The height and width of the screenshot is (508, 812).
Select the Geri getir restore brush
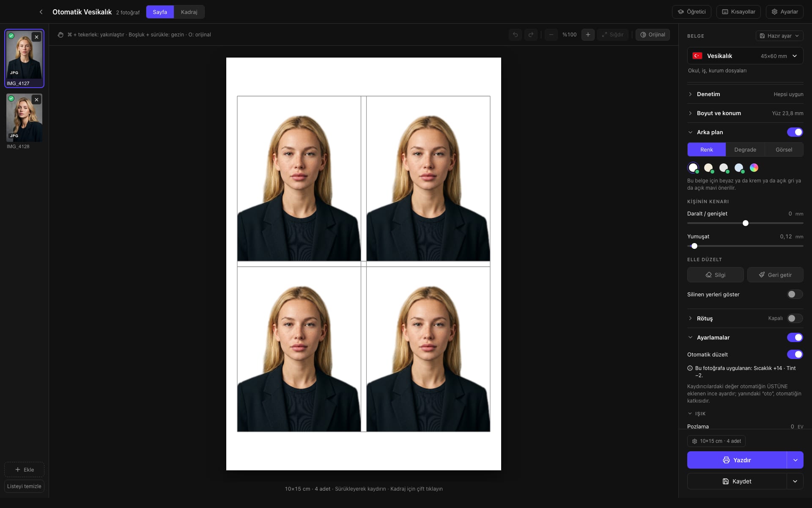775,275
